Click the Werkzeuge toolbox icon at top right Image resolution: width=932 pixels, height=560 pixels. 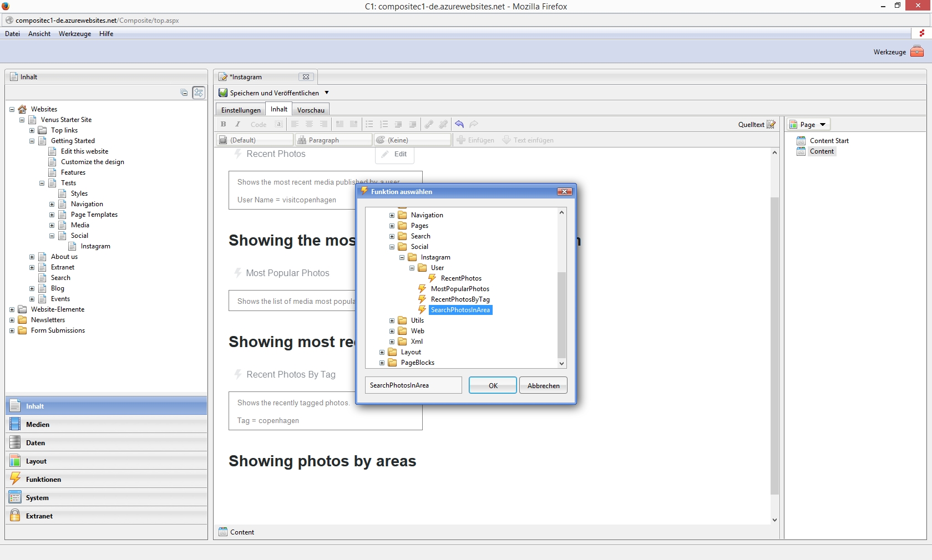pyautogui.click(x=917, y=52)
